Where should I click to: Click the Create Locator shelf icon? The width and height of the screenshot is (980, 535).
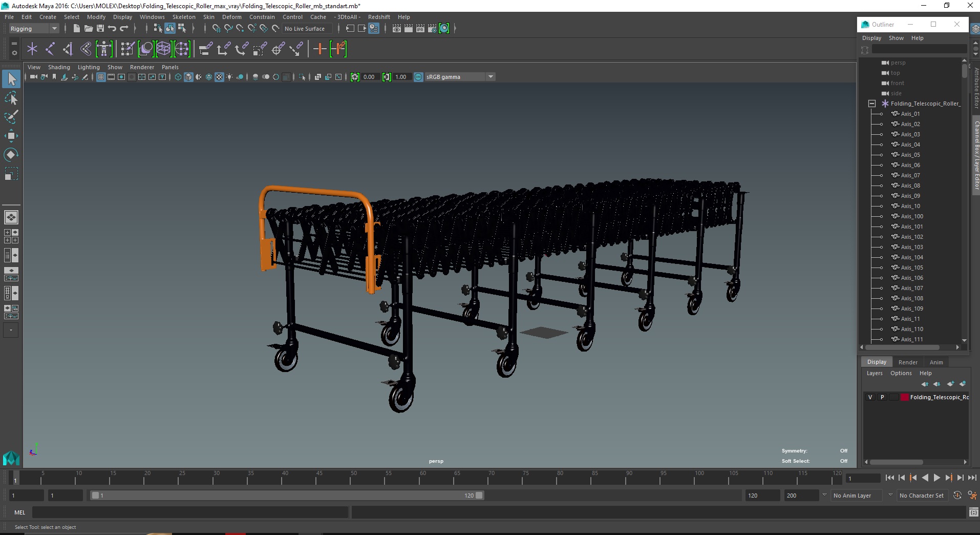click(32, 49)
